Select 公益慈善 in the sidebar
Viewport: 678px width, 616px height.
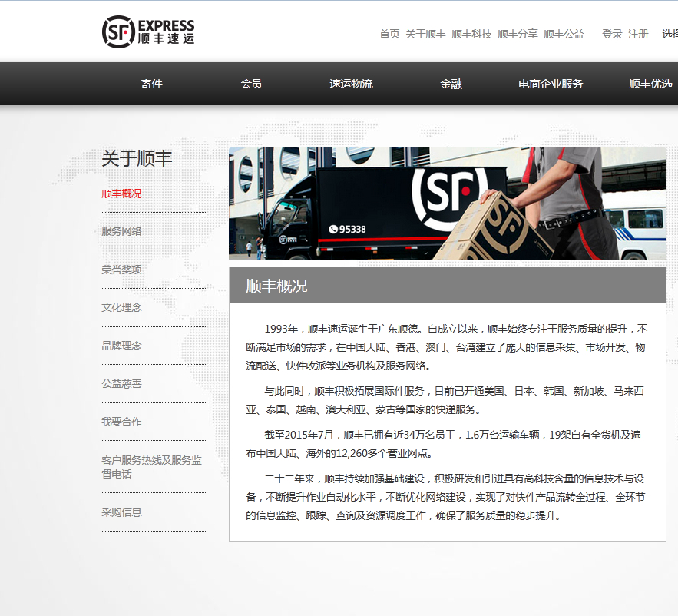click(121, 383)
